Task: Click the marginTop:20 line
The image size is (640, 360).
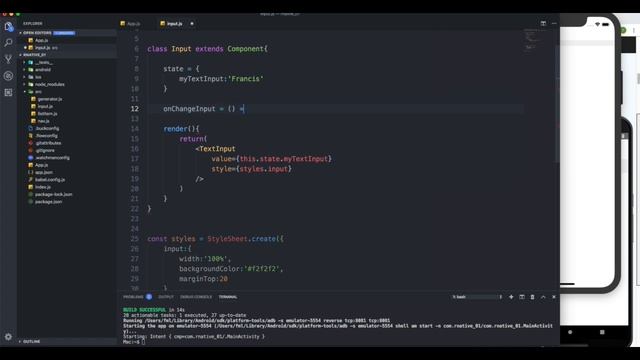Action: click(203, 279)
